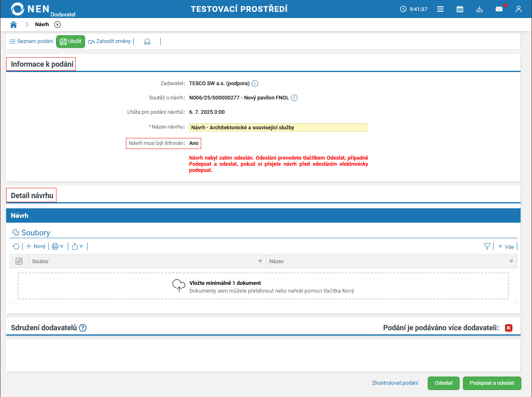Toggle 'Podání je podáváno více dodavateli'
This screenshot has width=532, height=397.
pyautogui.click(x=509, y=328)
